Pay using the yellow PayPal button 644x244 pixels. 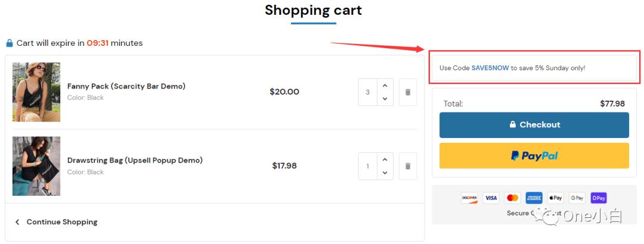(x=534, y=155)
